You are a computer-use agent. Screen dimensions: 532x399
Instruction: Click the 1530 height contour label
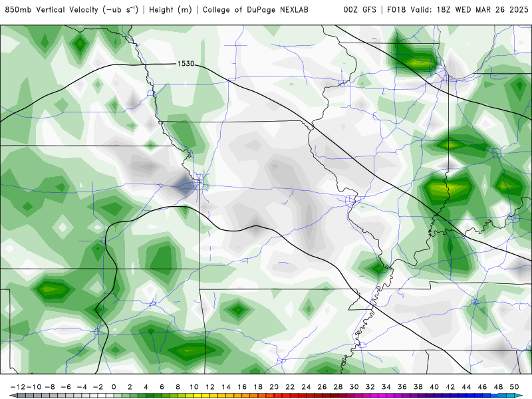point(186,63)
